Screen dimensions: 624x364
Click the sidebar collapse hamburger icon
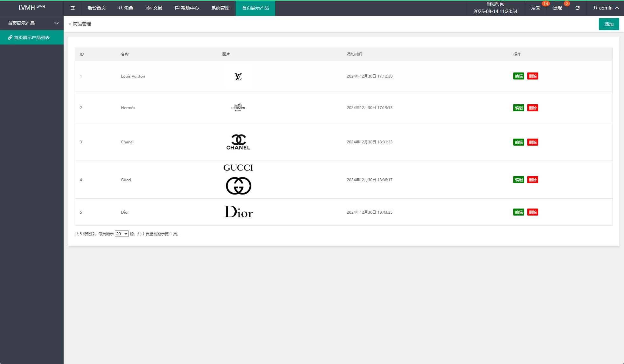(73, 8)
